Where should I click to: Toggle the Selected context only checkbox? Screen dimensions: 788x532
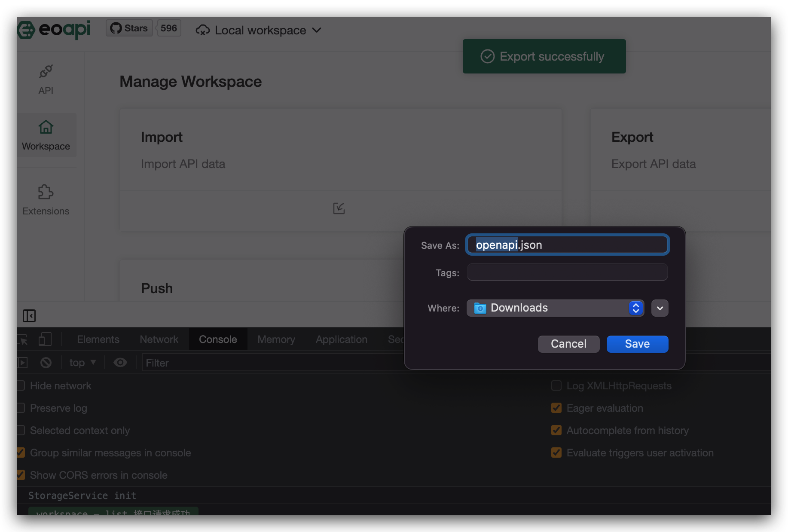coord(21,431)
